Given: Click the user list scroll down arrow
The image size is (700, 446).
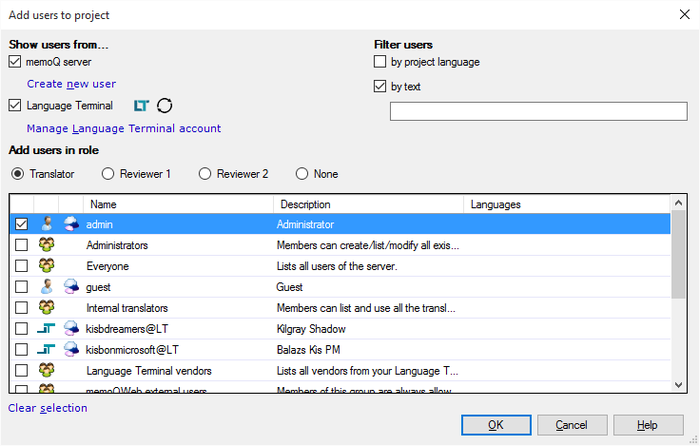Looking at the screenshot, I should point(679,384).
